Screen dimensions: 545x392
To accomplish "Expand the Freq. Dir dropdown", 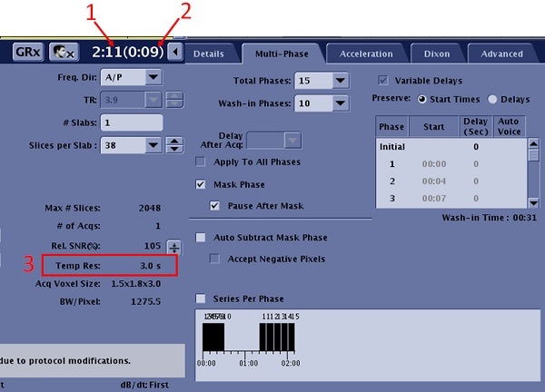I will coord(131,77).
